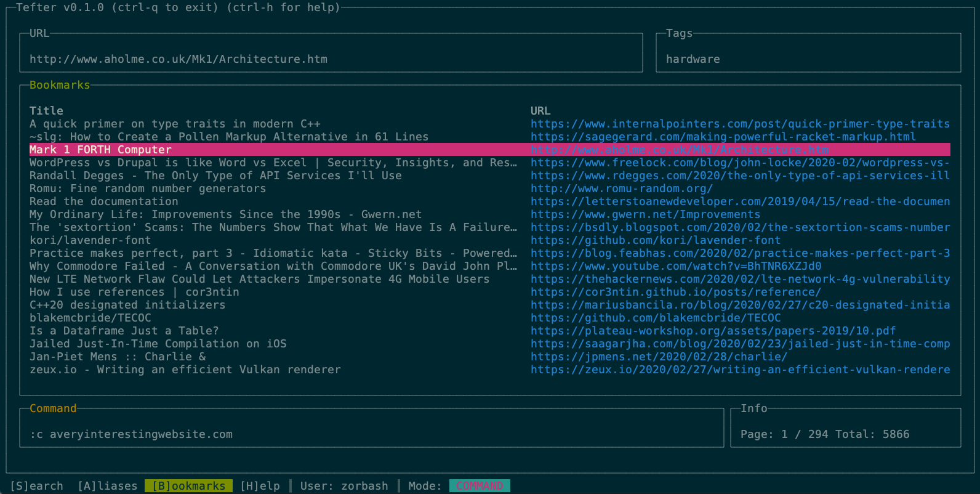Viewport: 980px width, 494px height.
Task: Select the Read the documentation bookmark
Action: point(104,201)
